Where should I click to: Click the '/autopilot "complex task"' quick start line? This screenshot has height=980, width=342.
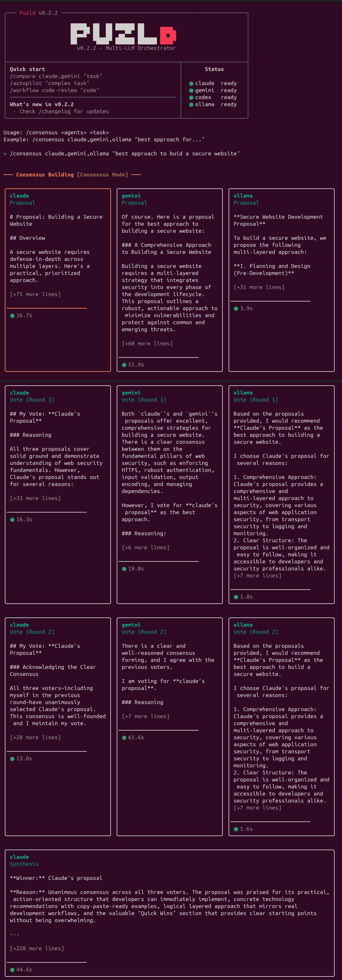coord(50,83)
